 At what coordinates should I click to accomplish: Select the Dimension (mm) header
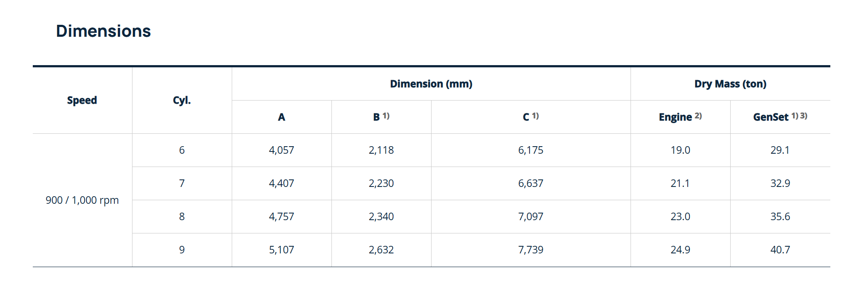click(x=431, y=84)
